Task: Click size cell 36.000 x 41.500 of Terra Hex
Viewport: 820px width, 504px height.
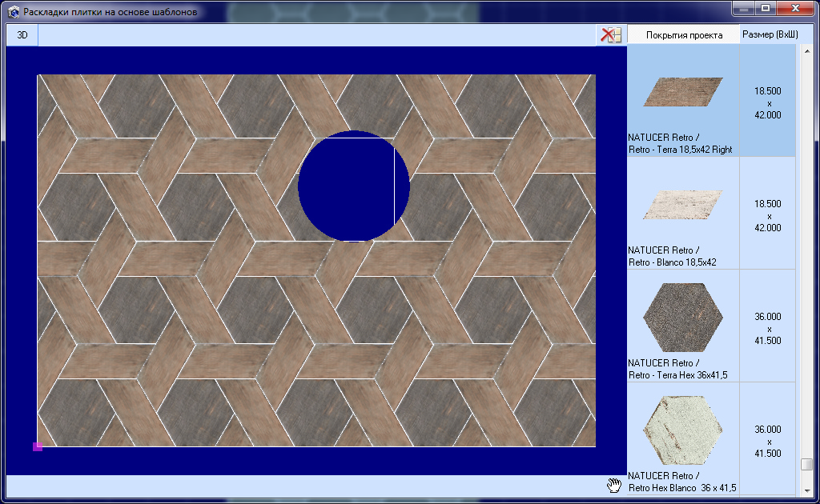Action: [768, 329]
